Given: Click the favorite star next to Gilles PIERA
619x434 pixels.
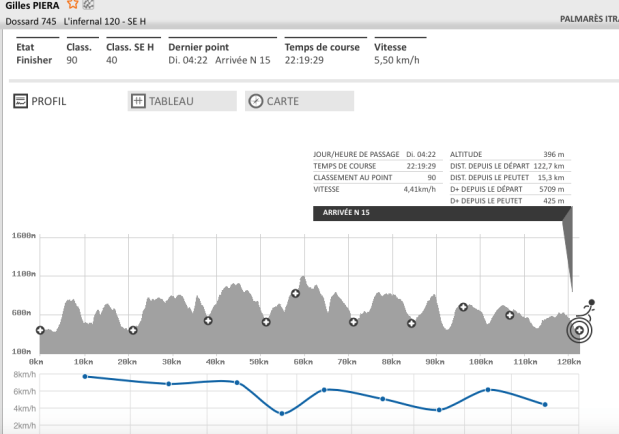Looking at the screenshot, I should pyautogui.click(x=72, y=5).
